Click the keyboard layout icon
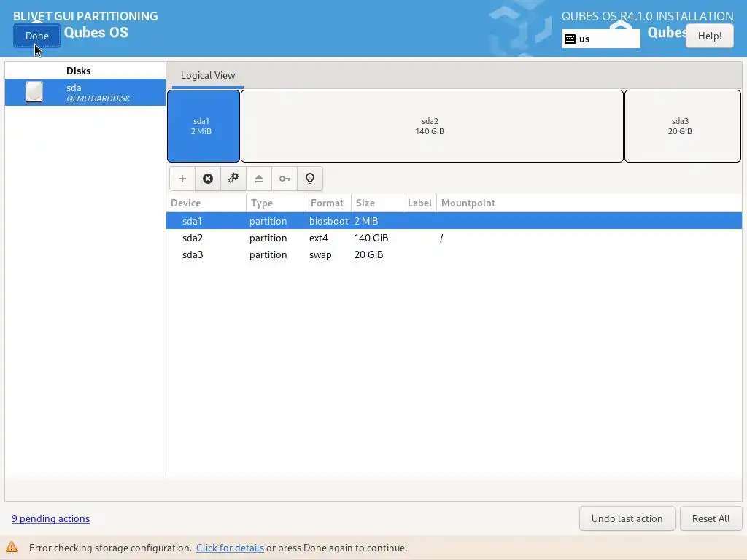Image resolution: width=747 pixels, height=560 pixels. coord(570,39)
